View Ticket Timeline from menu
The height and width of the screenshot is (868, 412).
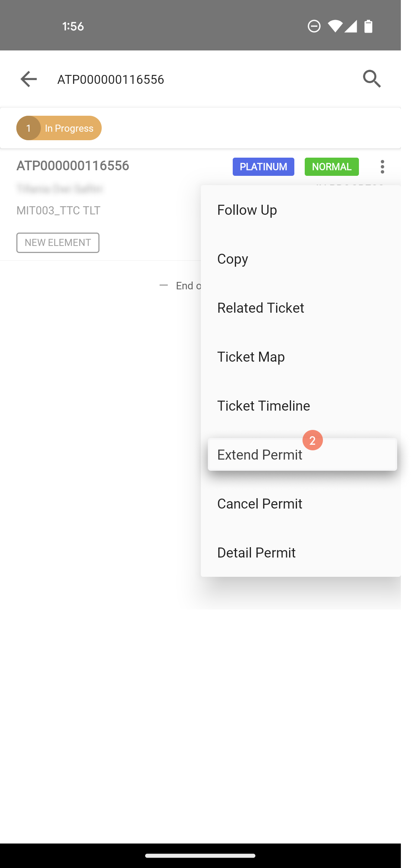pos(301,406)
